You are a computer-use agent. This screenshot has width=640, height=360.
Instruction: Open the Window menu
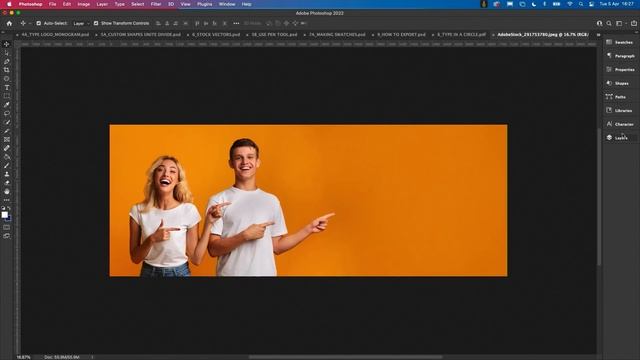point(227,4)
